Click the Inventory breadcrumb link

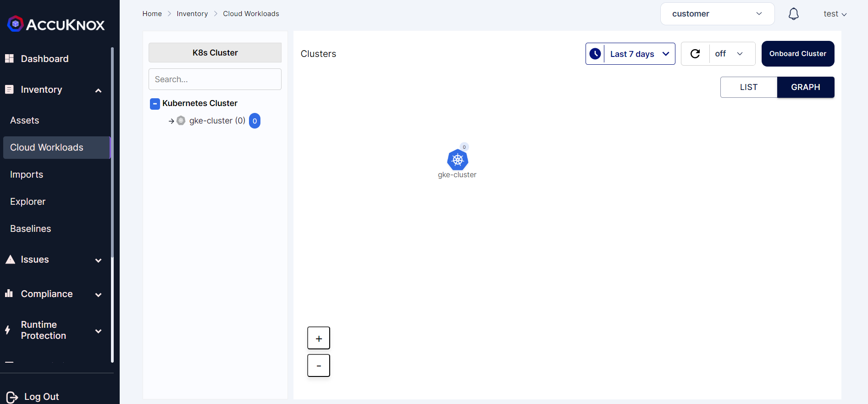pos(192,14)
